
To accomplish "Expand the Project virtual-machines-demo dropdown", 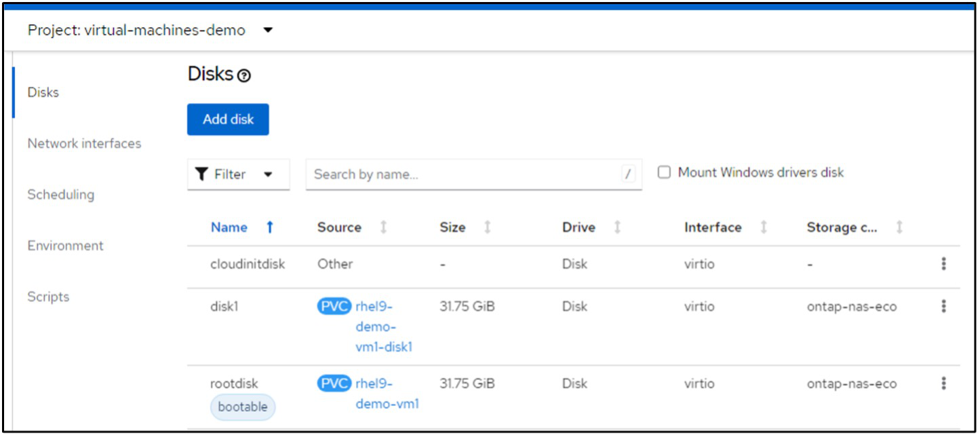I will pyautogui.click(x=268, y=31).
